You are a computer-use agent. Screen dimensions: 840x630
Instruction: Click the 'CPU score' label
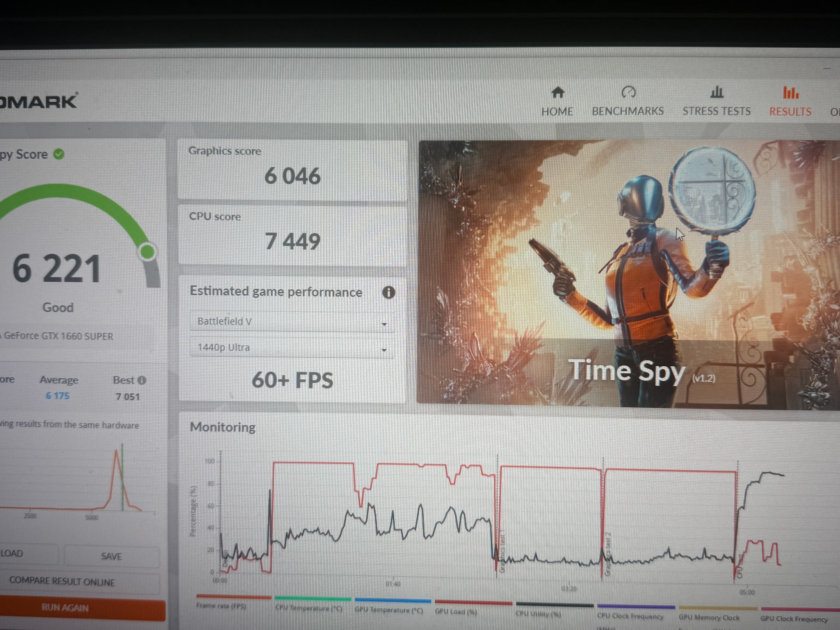(215, 217)
